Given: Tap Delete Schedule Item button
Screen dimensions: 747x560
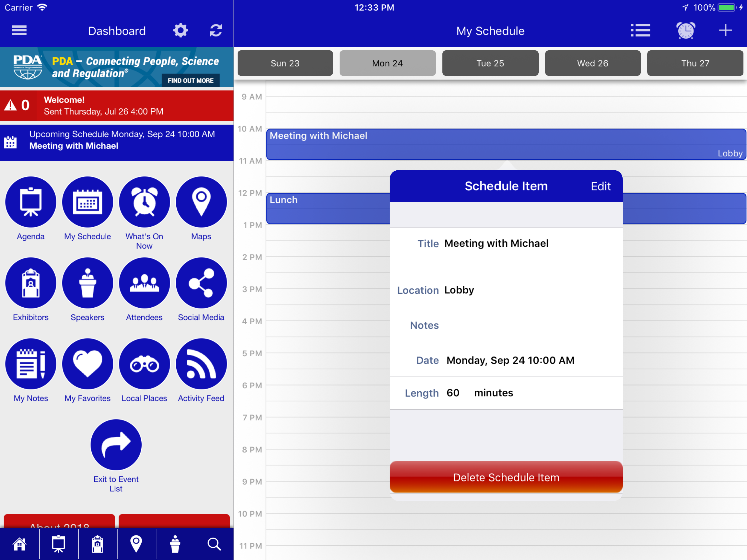Looking at the screenshot, I should click(x=506, y=477).
